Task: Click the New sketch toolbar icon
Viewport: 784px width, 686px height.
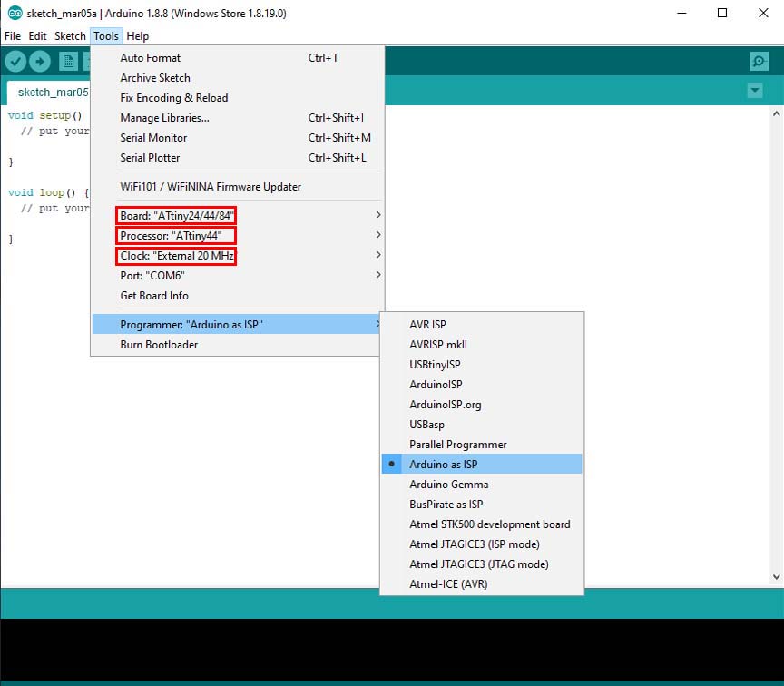Action: coord(68,62)
